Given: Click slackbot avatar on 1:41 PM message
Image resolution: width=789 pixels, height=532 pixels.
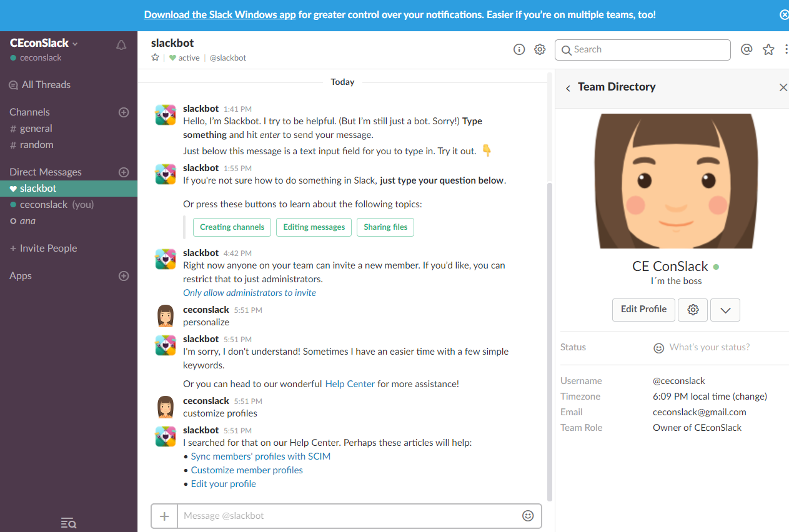Looking at the screenshot, I should tap(166, 115).
